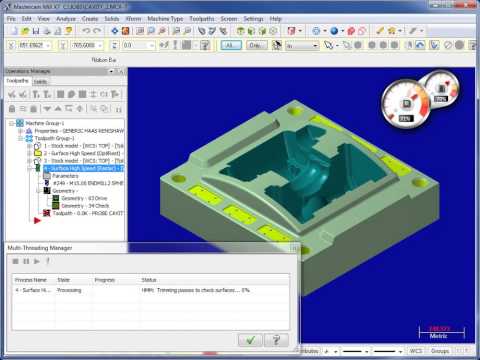This screenshot has width=480, height=360.
Task: Select Geometry - 63 Drive entry
Action: coord(84,198)
